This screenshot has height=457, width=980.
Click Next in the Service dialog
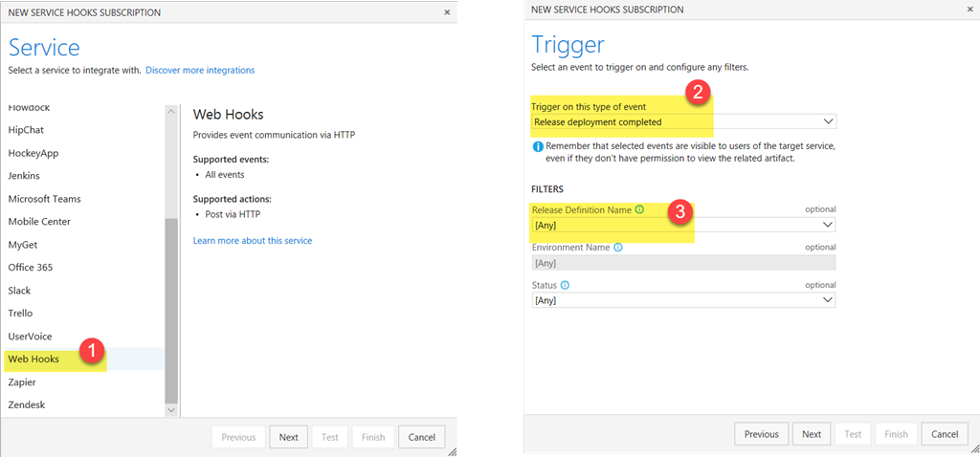click(288, 437)
